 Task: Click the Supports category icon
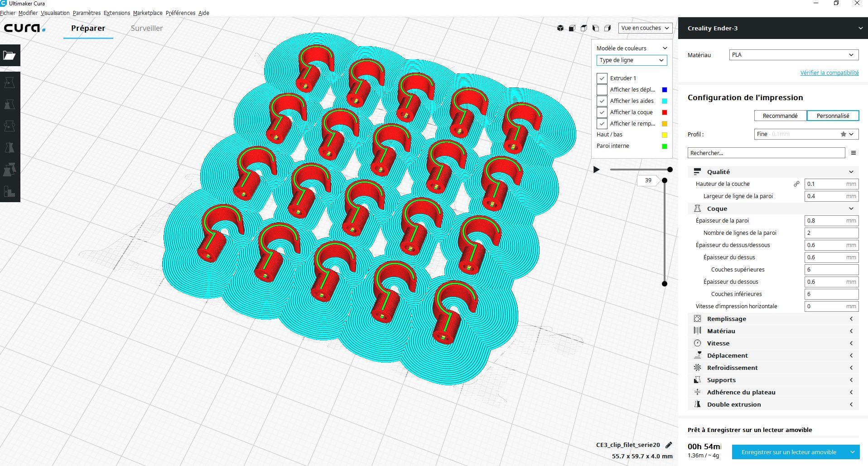698,380
